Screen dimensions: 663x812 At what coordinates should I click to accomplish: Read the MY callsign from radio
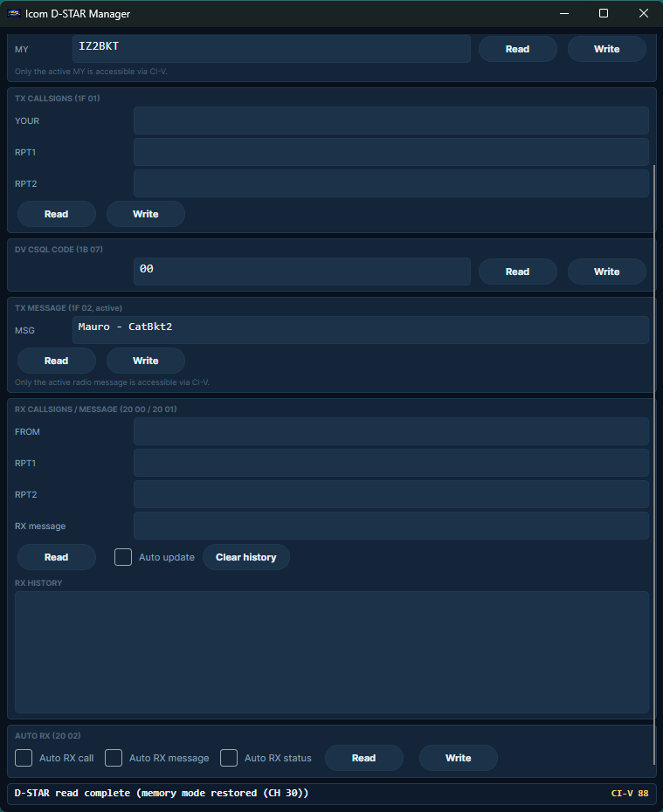517,49
